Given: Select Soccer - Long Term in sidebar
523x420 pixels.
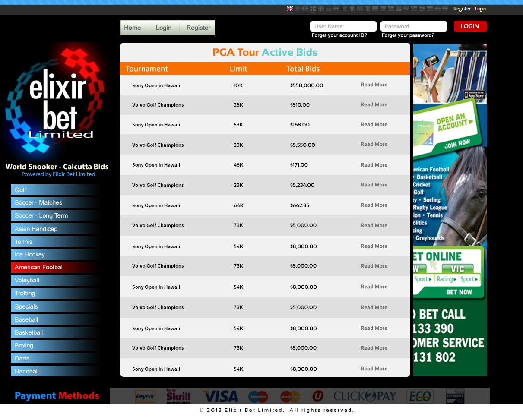Looking at the screenshot, I should 56,215.
